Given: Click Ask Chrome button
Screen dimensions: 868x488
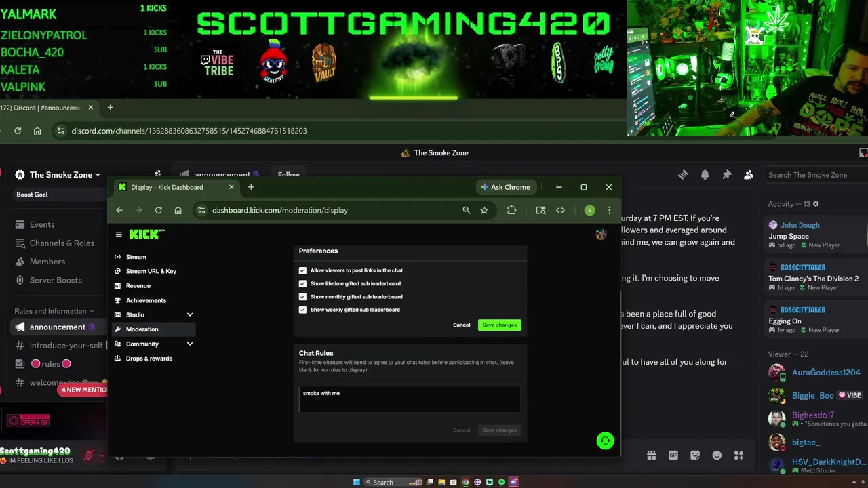Looking at the screenshot, I should [x=506, y=187].
